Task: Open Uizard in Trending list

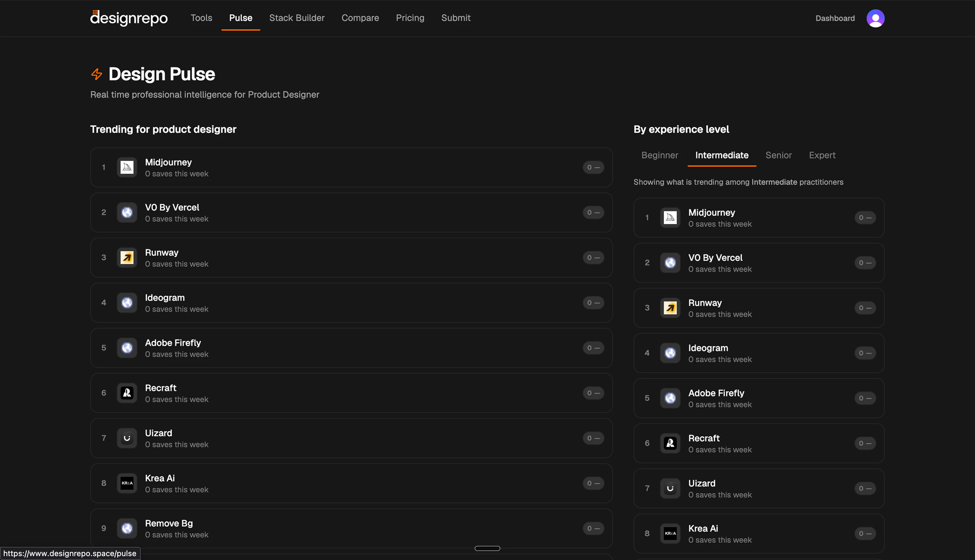Action: (x=351, y=438)
